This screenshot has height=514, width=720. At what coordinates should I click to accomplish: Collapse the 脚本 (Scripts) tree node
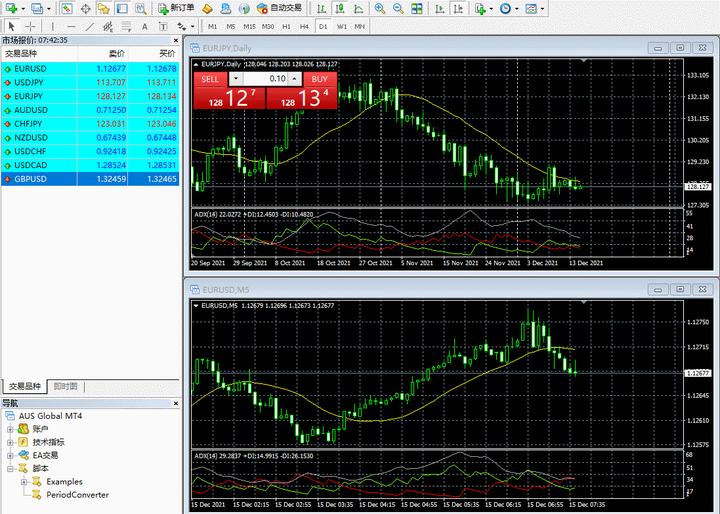point(10,469)
